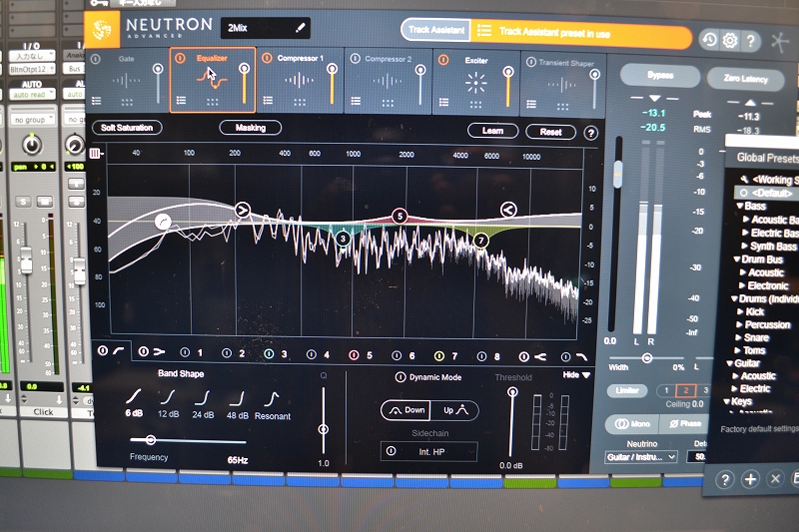
Task: Select the high shelf node on the graph
Action: [x=508, y=210]
